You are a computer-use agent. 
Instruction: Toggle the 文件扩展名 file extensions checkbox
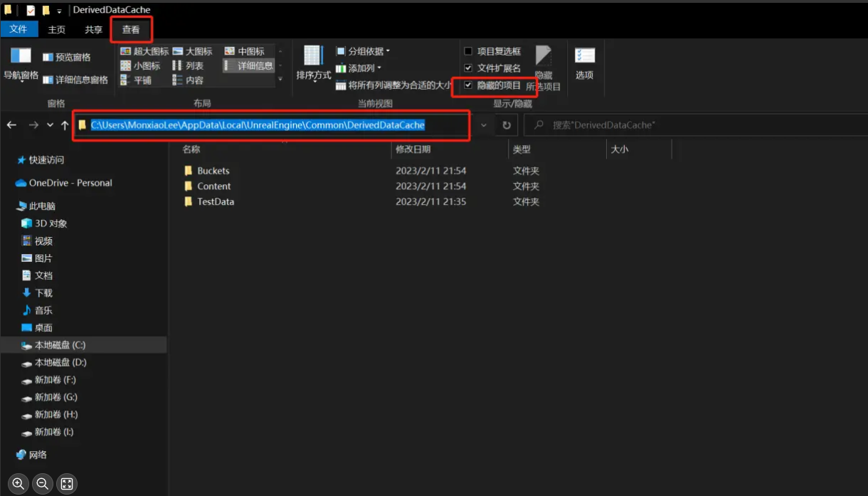pyautogui.click(x=468, y=68)
